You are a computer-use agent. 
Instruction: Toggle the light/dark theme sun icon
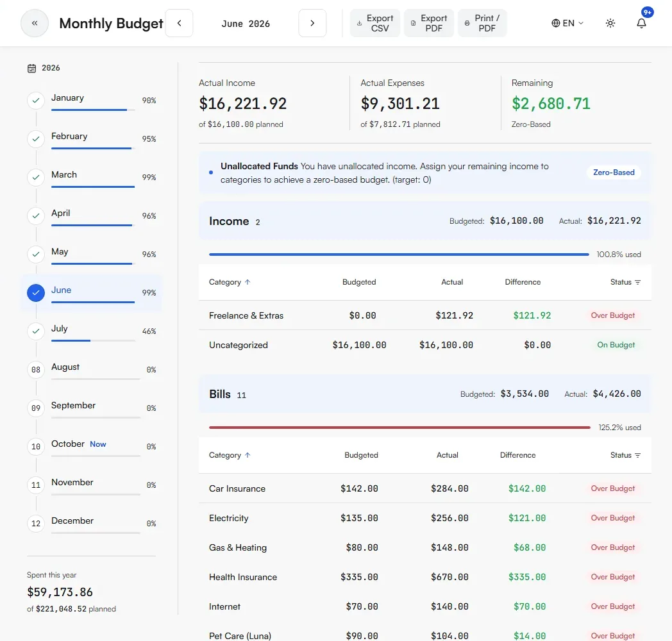(610, 23)
